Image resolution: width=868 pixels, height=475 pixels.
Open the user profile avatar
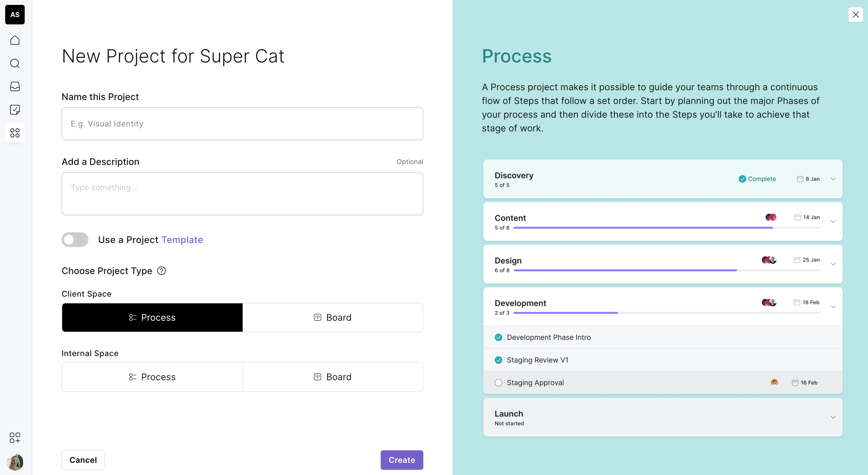15,462
